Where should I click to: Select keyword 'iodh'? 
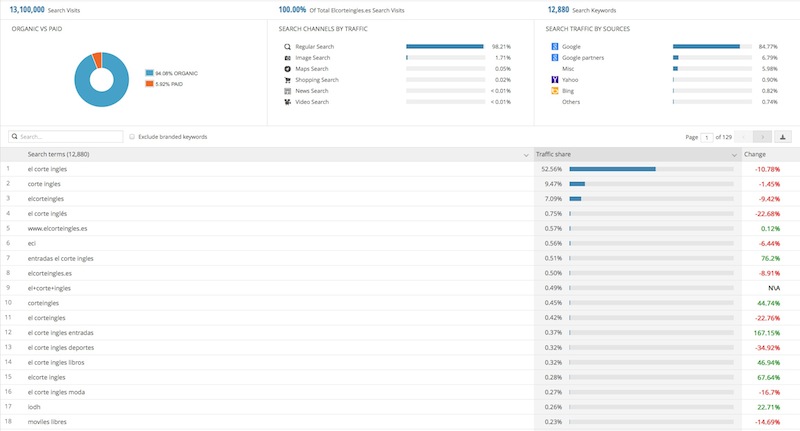[34, 407]
